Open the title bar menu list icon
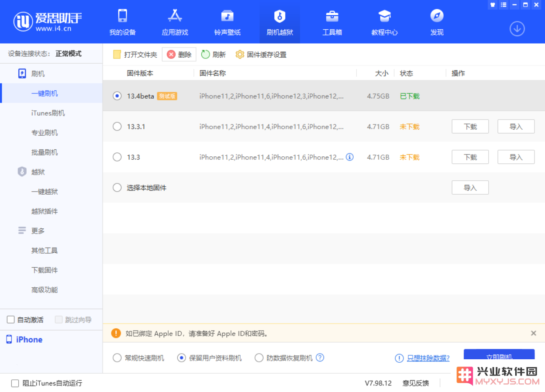545x392 pixels. pyautogui.click(x=504, y=5)
